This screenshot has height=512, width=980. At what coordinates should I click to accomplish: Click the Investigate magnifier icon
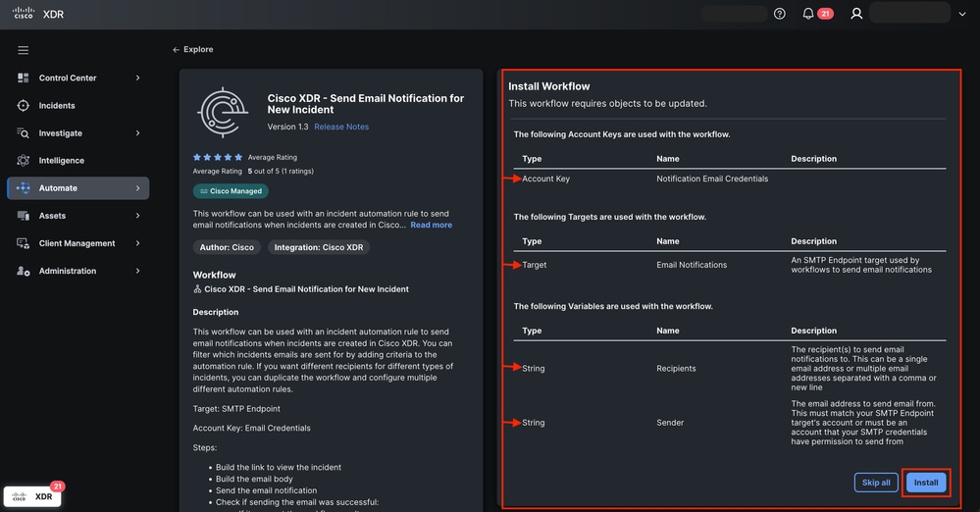coord(24,132)
